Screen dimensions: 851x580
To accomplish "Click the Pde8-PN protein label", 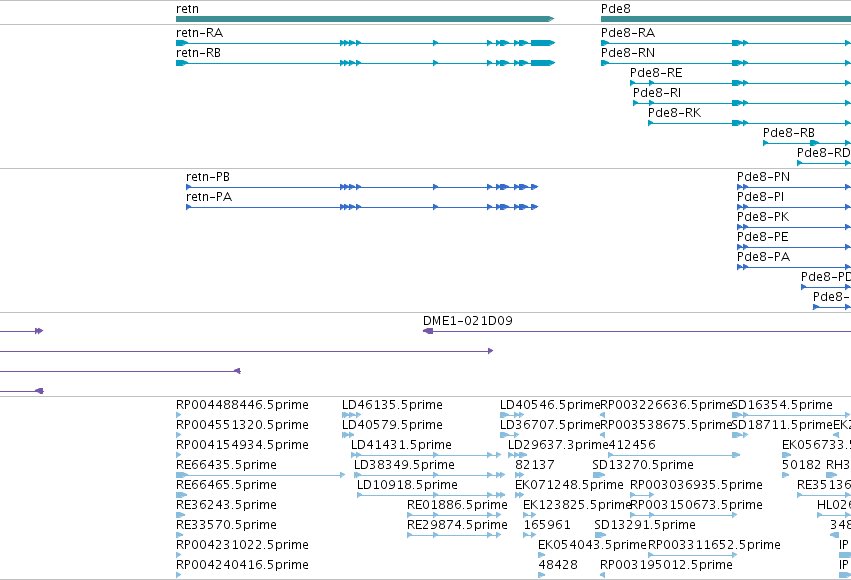I will [x=763, y=177].
